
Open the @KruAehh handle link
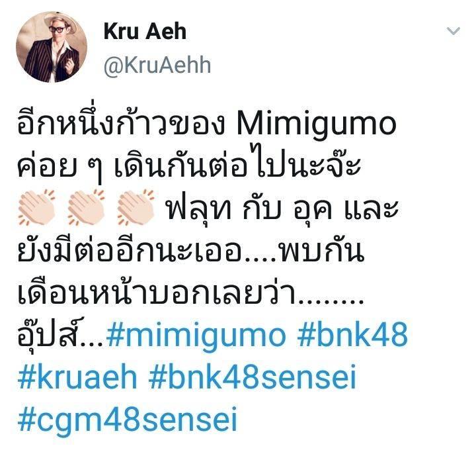[x=157, y=65]
